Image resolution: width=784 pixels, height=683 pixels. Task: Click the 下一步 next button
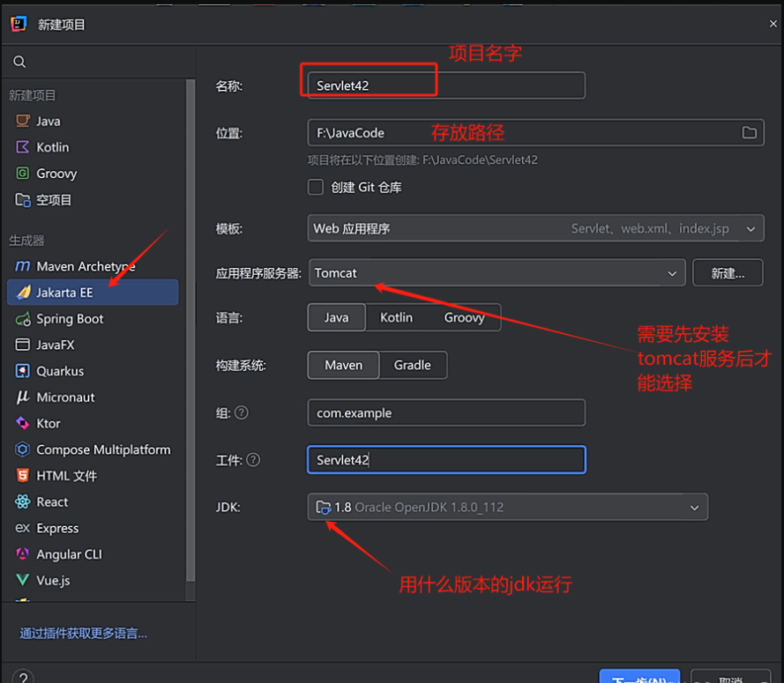pyautogui.click(x=639, y=677)
